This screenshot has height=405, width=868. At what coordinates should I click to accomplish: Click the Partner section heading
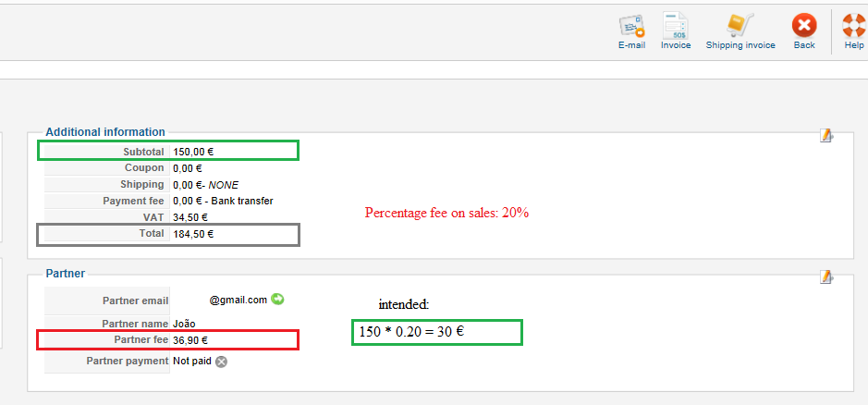point(66,273)
